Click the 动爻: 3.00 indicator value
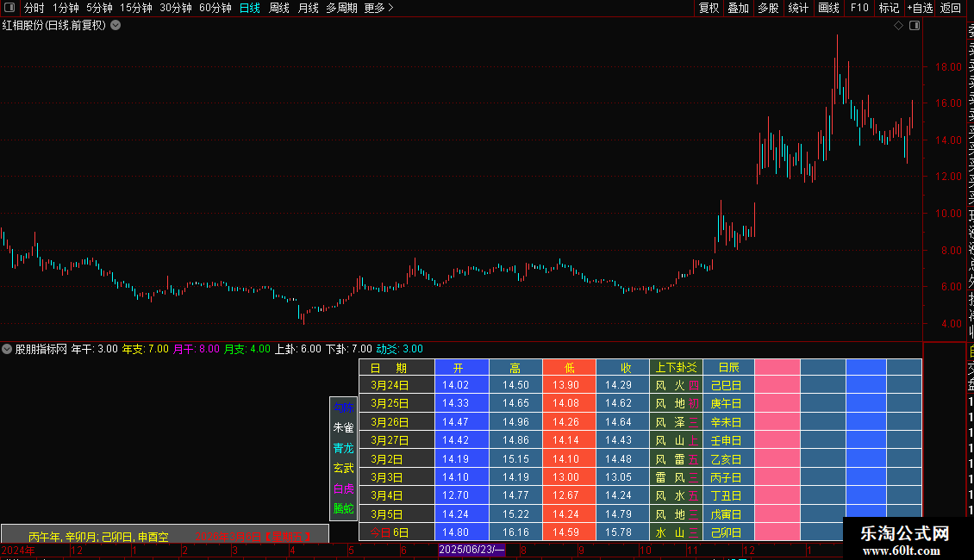Viewport: 974px width, 560px height. pyautogui.click(x=399, y=349)
